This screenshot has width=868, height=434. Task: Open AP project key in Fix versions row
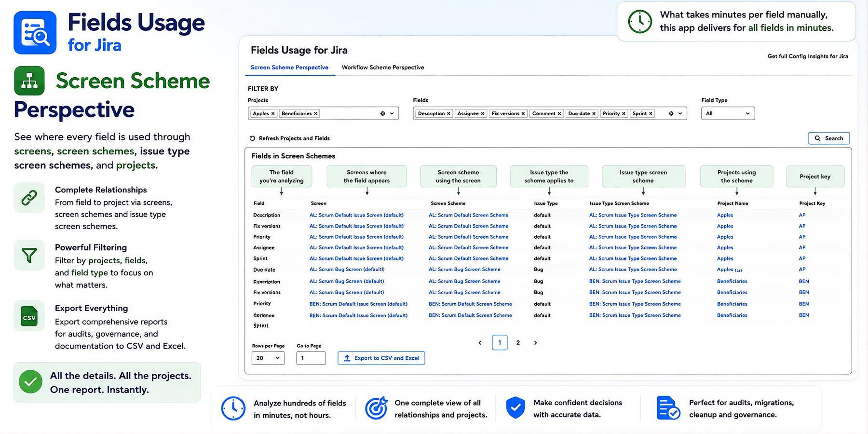coord(802,226)
